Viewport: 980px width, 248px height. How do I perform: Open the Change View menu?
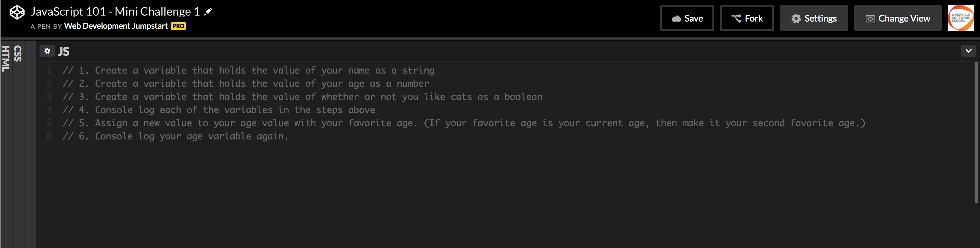(897, 18)
